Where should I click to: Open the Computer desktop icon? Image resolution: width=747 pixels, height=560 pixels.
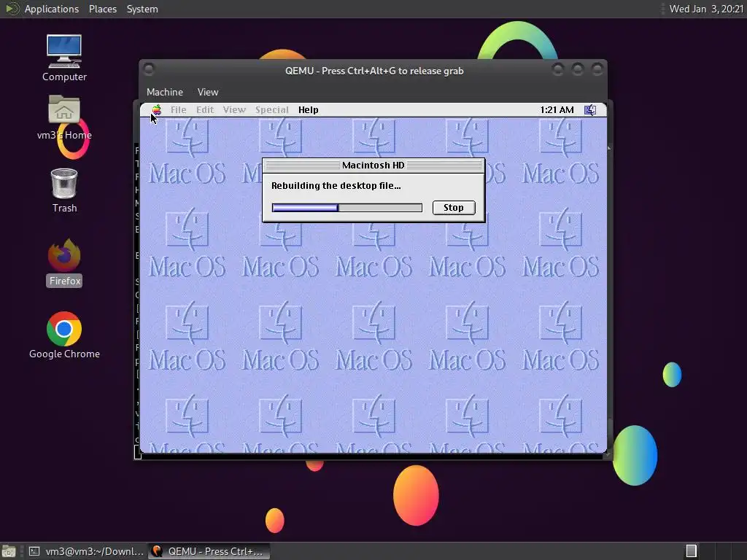click(64, 58)
